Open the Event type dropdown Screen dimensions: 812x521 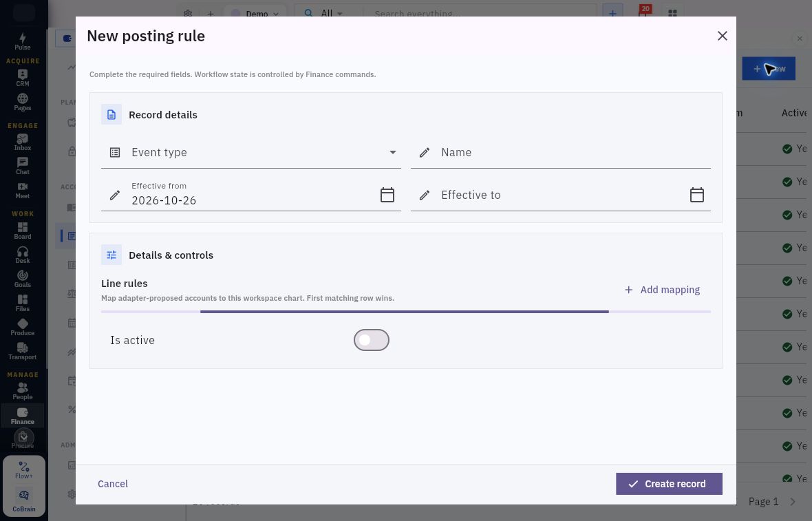(x=250, y=152)
